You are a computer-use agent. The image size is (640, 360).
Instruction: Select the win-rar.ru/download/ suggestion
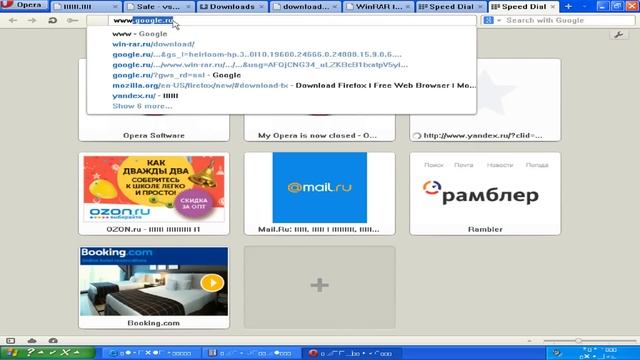(x=282, y=44)
